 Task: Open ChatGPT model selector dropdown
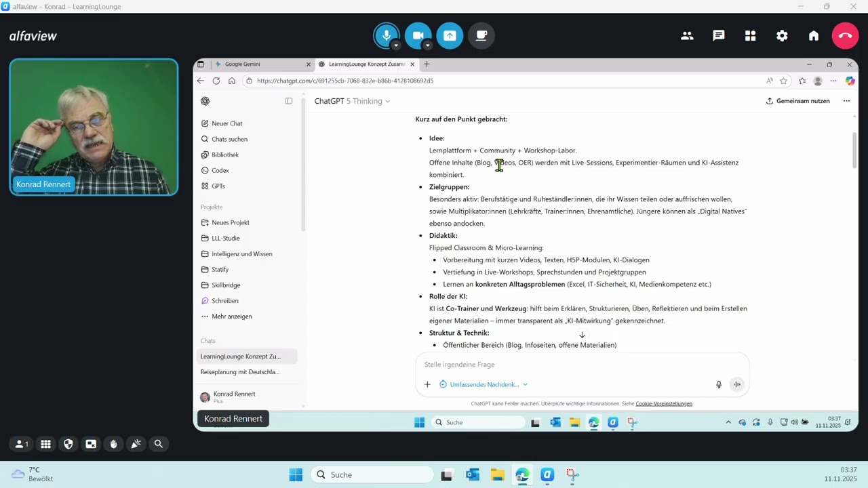(x=352, y=101)
